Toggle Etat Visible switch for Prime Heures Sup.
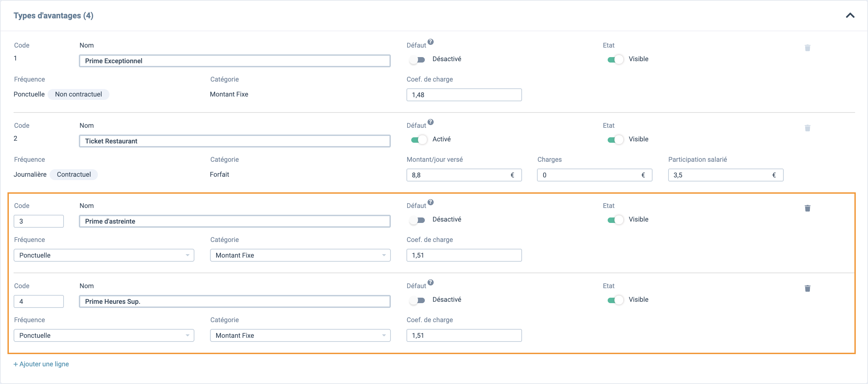This screenshot has width=868, height=384. (615, 300)
